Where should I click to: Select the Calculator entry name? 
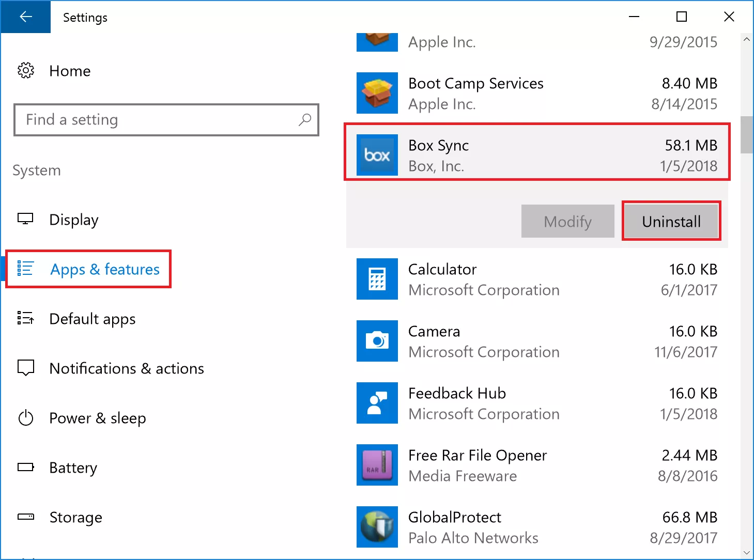pyautogui.click(x=442, y=269)
